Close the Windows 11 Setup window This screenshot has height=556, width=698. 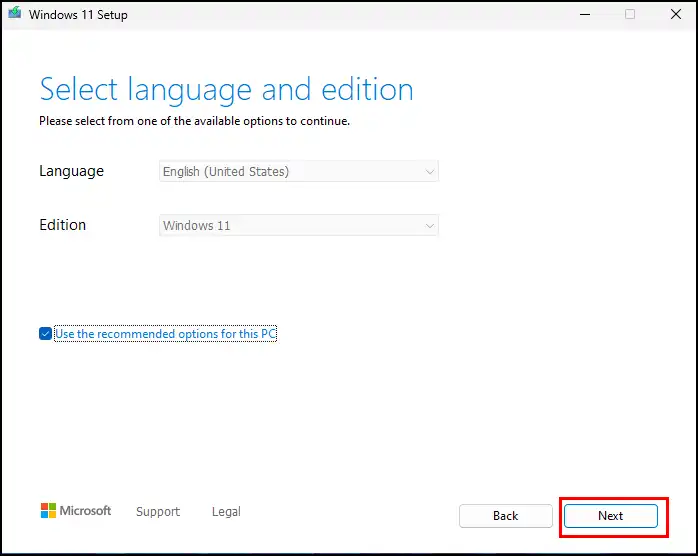pyautogui.click(x=676, y=14)
